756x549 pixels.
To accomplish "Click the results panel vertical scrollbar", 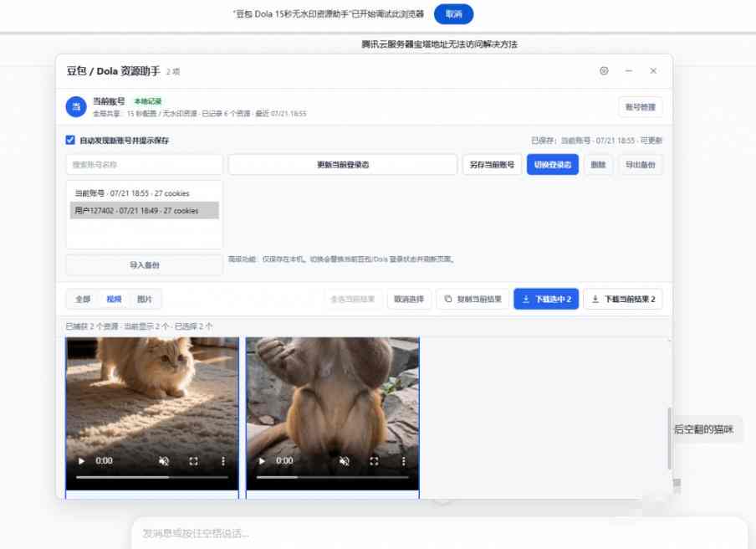I will coord(669,438).
